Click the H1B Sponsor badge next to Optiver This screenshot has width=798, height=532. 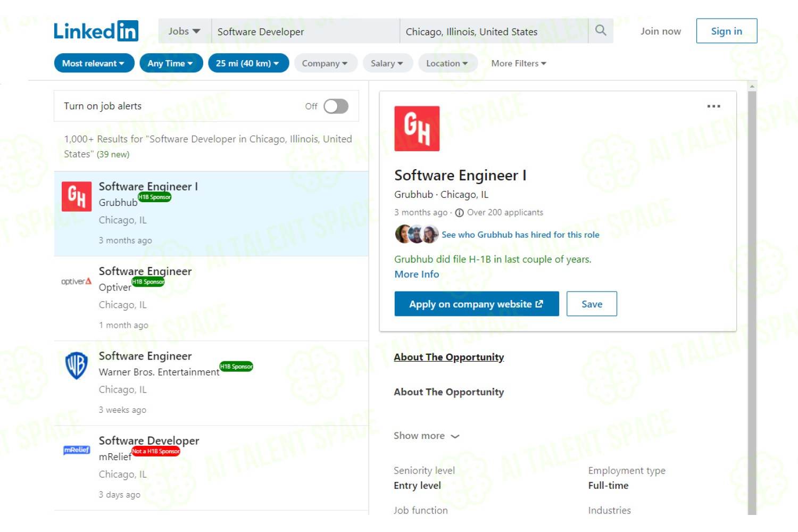[148, 281]
